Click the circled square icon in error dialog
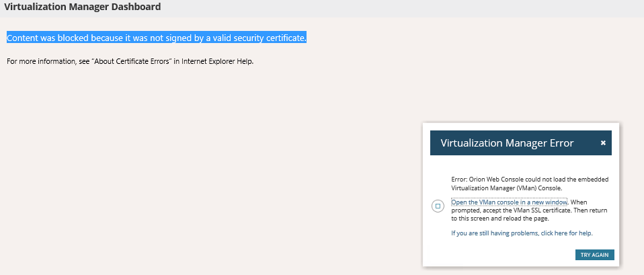 pos(438,206)
